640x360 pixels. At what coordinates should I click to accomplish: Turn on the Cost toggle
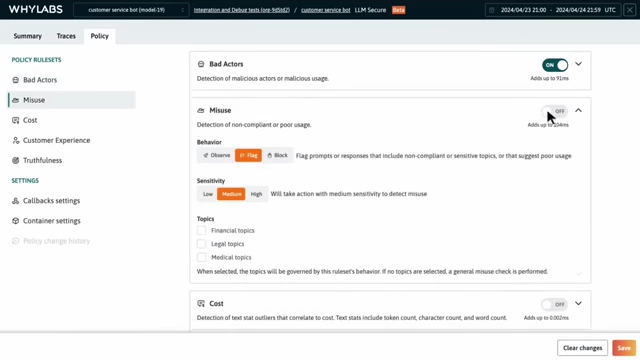point(555,304)
